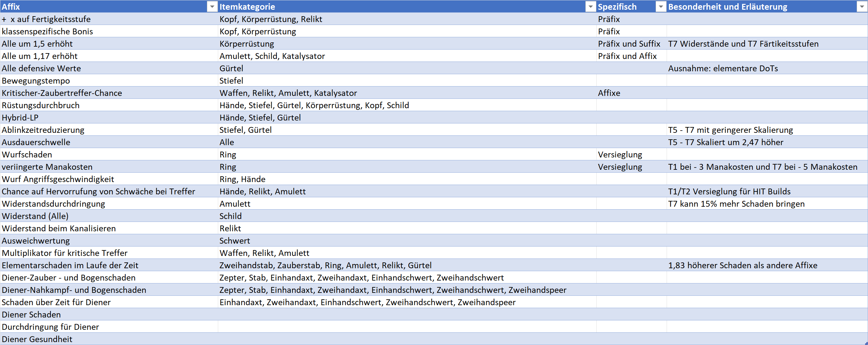This screenshot has height=345, width=868.
Task: Select the 'klassenspezifische Bonis' cell
Action: pyautogui.click(x=109, y=31)
